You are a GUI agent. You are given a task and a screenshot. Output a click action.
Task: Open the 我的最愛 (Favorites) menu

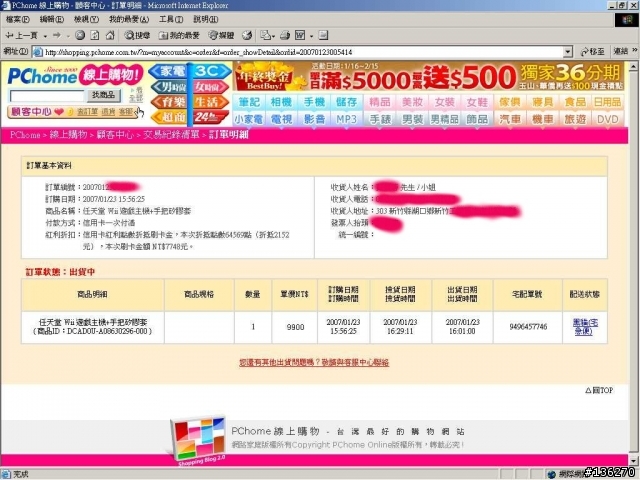129,19
